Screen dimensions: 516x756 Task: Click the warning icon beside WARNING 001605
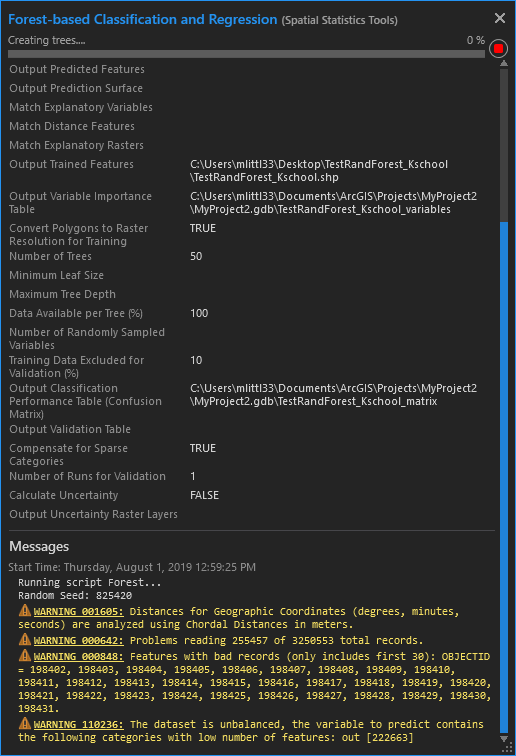25,611
